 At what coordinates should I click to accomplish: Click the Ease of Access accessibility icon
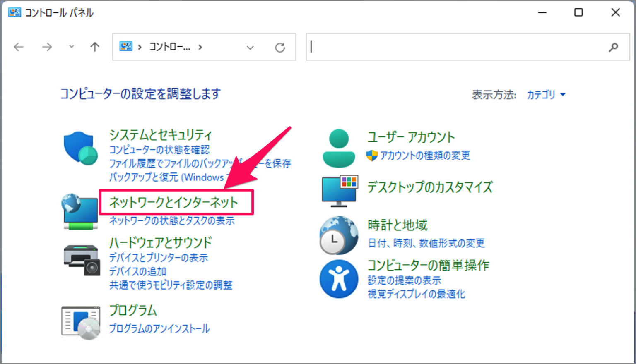339,278
